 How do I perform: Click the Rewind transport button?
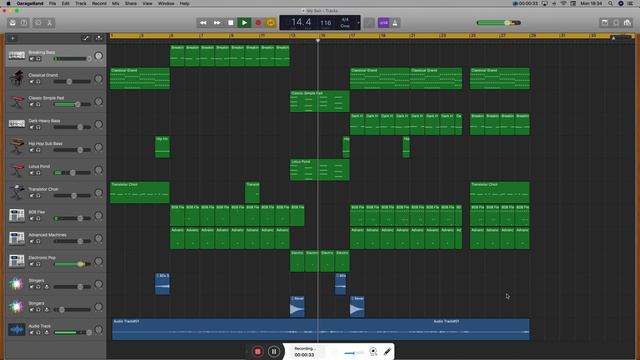[203, 23]
